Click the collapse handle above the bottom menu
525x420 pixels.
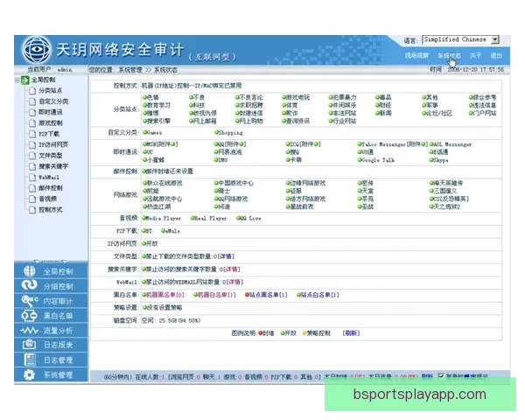[x=51, y=261]
